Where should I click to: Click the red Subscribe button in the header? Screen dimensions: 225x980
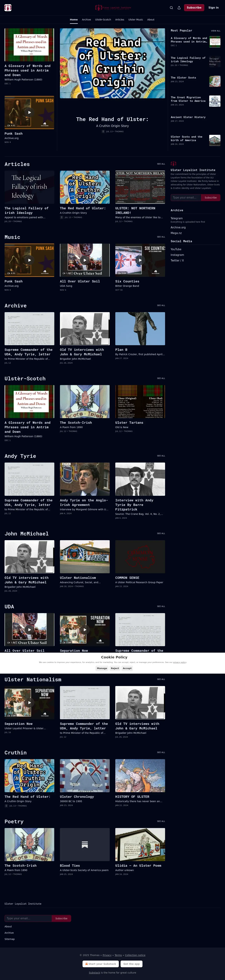point(194,8)
